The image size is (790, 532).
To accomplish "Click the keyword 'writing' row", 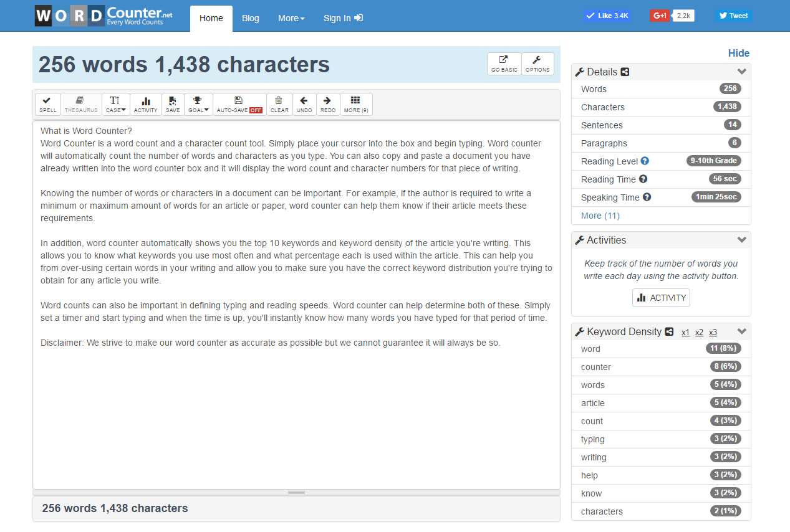I will [x=661, y=457].
